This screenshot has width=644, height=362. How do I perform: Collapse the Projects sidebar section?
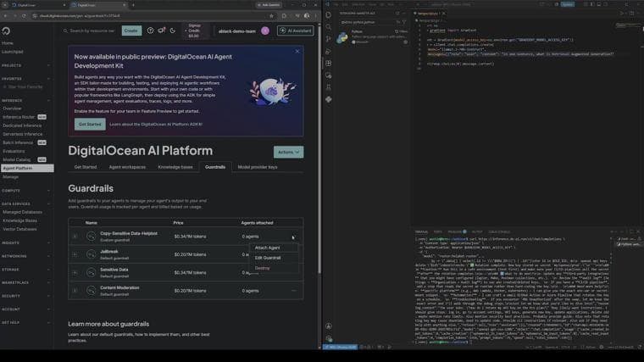(49, 65)
